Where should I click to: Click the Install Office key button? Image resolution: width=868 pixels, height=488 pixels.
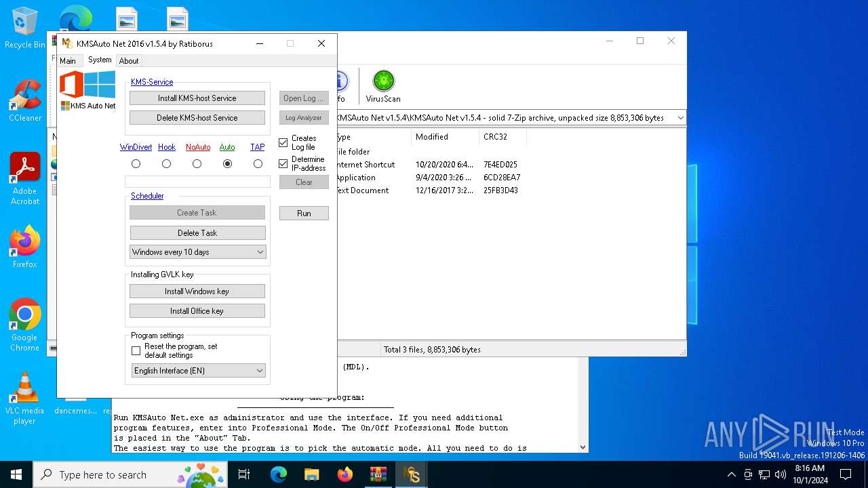(x=197, y=311)
